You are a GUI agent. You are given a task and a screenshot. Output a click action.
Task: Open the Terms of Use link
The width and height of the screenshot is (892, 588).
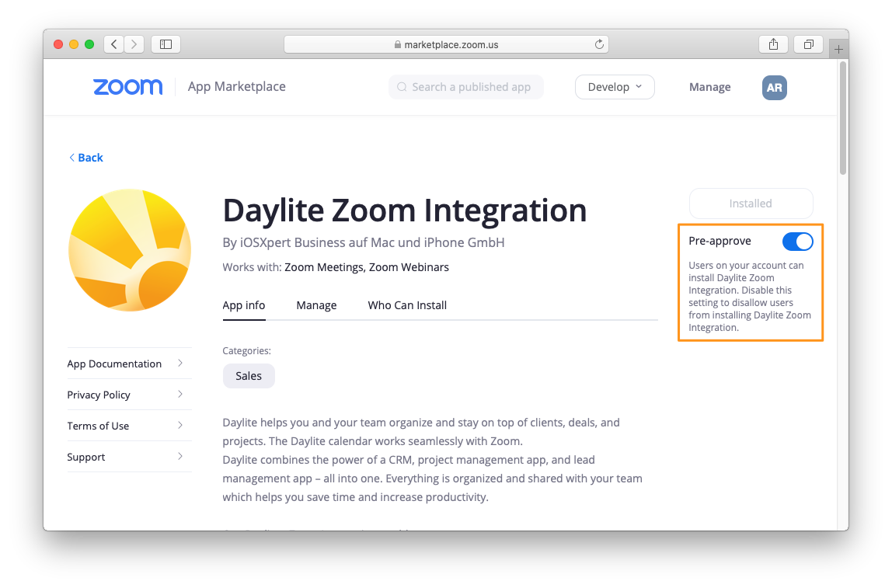pos(98,426)
